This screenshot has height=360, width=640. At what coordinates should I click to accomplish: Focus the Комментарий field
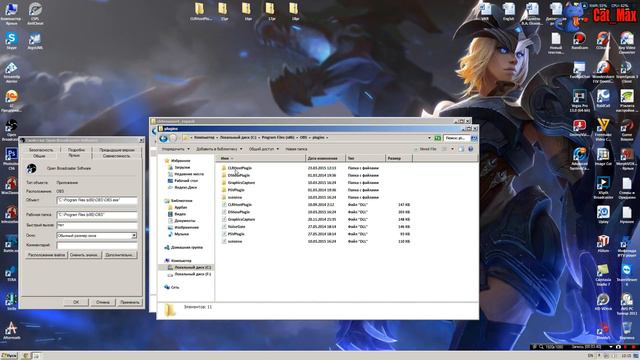click(x=97, y=245)
